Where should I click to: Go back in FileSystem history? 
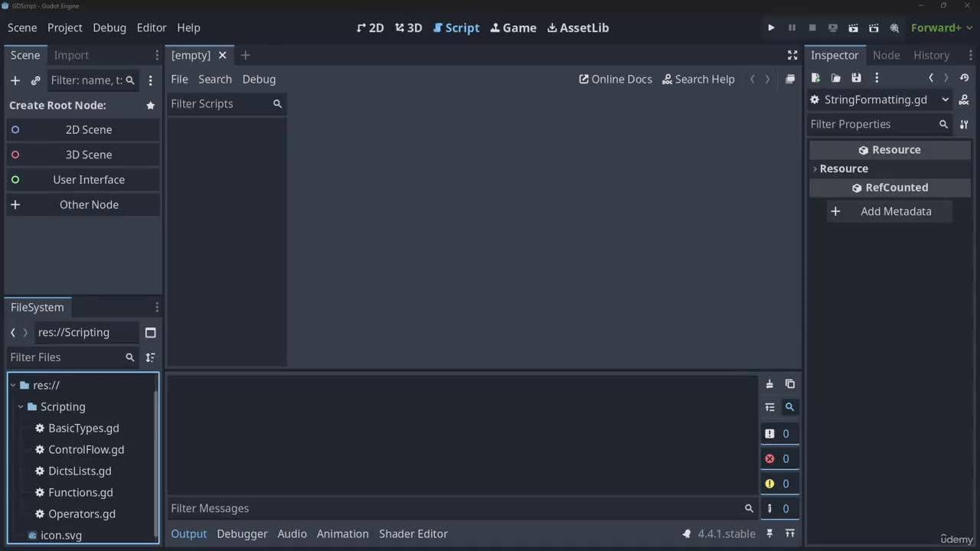coord(13,332)
